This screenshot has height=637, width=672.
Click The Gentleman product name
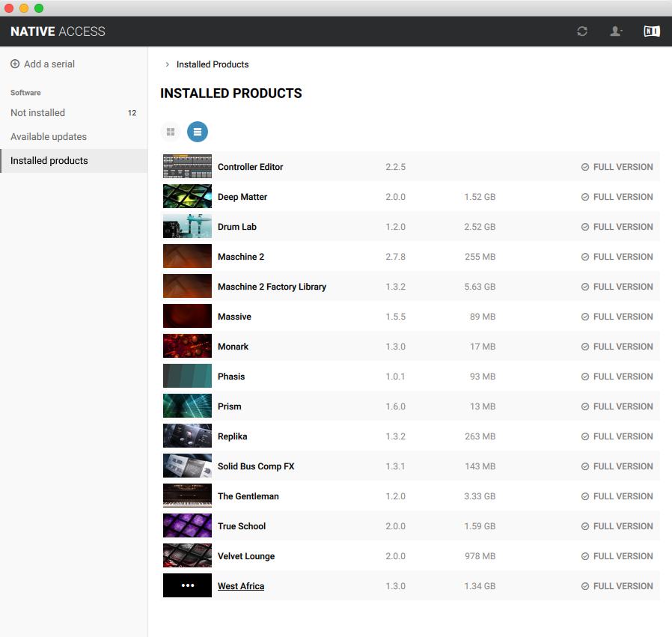[248, 496]
